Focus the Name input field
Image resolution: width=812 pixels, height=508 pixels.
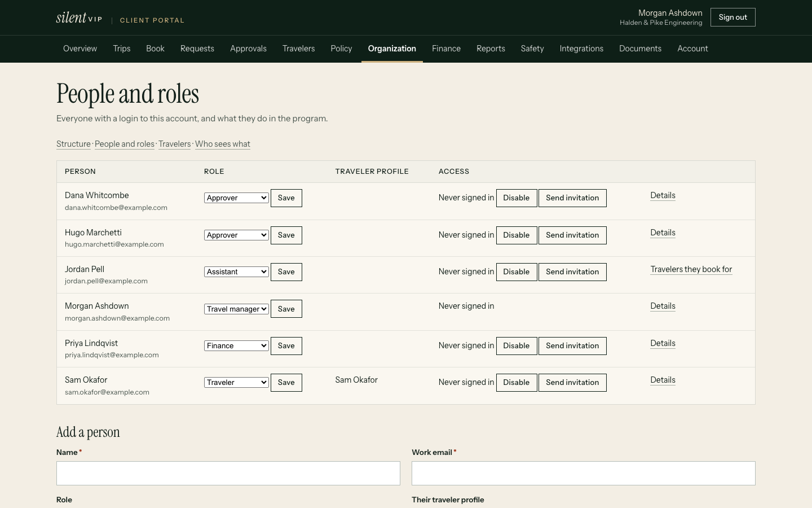(x=228, y=474)
